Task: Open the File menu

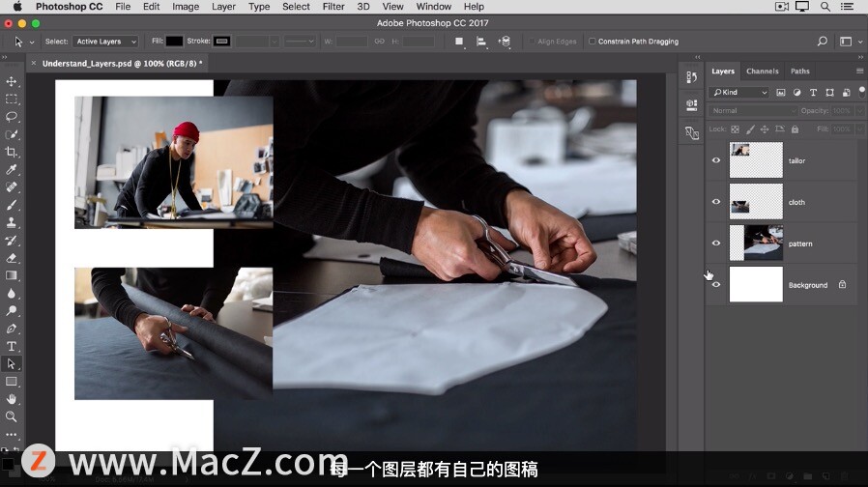Action: 123,7
